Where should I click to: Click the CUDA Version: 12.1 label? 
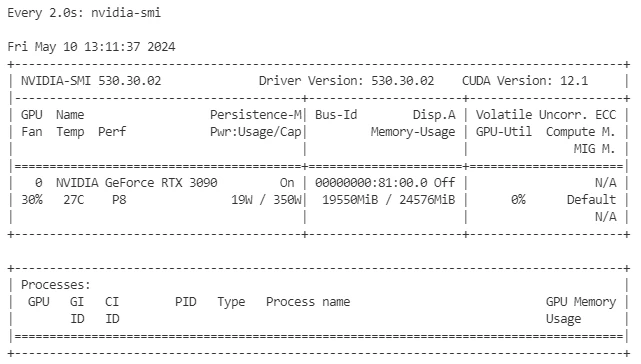525,81
